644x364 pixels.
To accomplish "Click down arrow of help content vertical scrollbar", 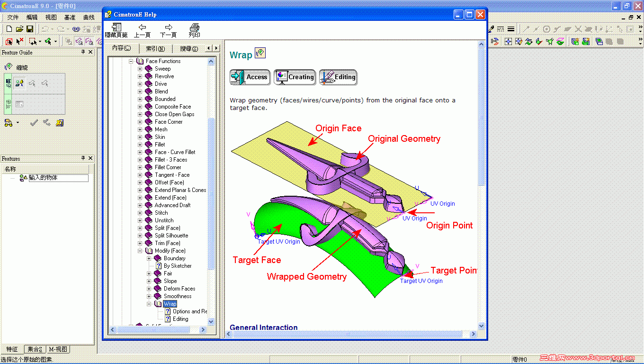I will pyautogui.click(x=482, y=326).
